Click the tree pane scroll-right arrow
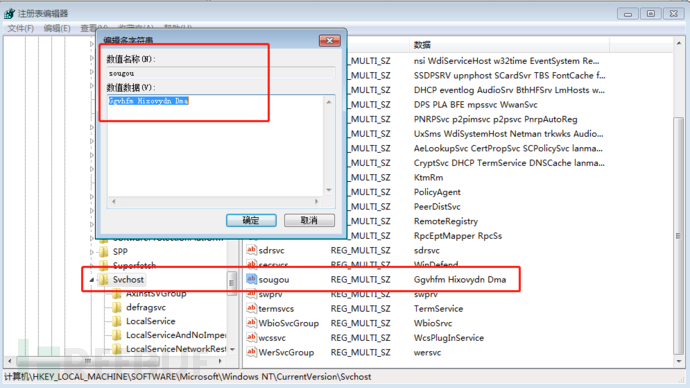This screenshot has width=690, height=388. 220,361
